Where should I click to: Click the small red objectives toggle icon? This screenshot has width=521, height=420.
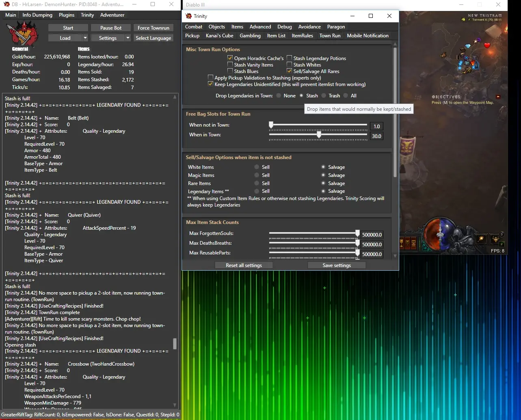pyautogui.click(x=498, y=97)
